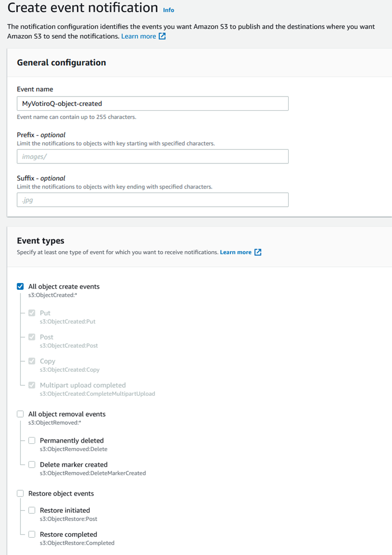The height and width of the screenshot is (555, 392).
Task: Click the Learn more link under Event types
Action: tap(235, 252)
